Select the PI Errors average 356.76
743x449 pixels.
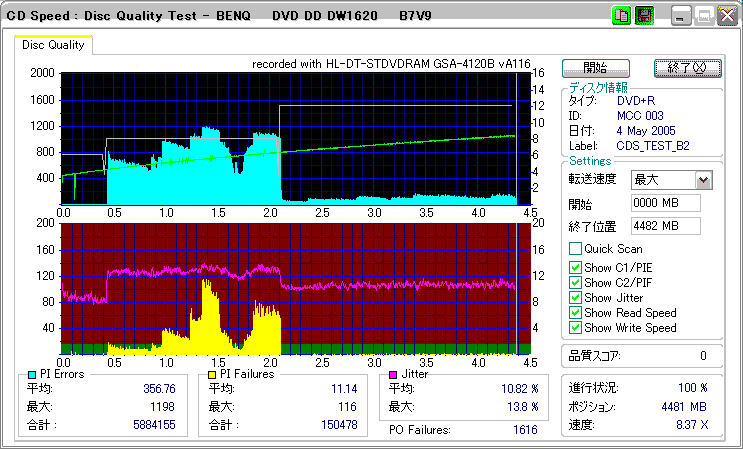[x=159, y=389]
